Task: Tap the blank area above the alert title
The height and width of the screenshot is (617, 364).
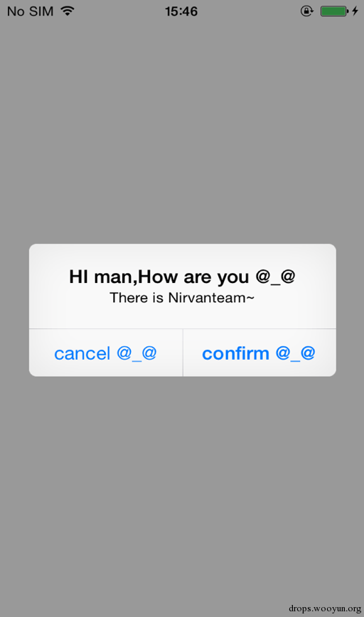Action: [x=182, y=255]
